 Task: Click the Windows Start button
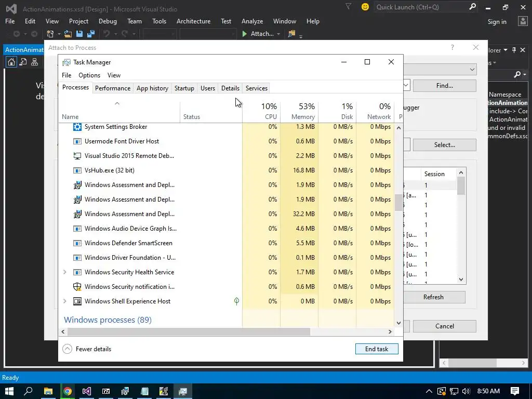[x=9, y=391]
